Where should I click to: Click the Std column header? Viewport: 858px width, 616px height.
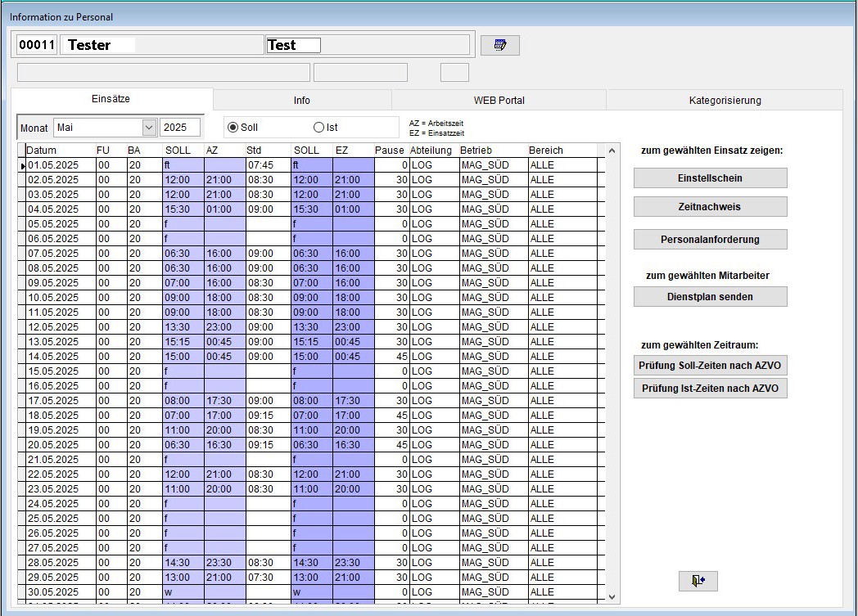[269, 151]
